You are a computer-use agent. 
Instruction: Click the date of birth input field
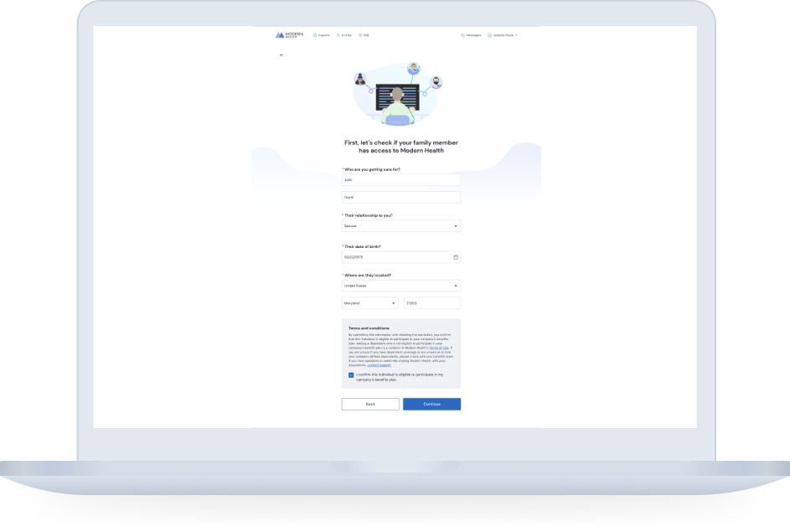401,257
